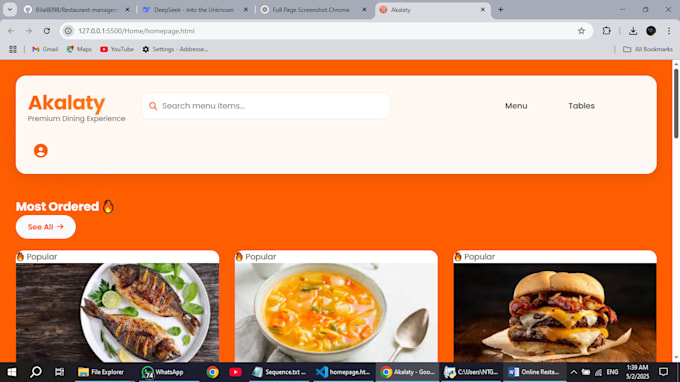Open the YouTube bookmark
The width and height of the screenshot is (680, 382).
117,49
